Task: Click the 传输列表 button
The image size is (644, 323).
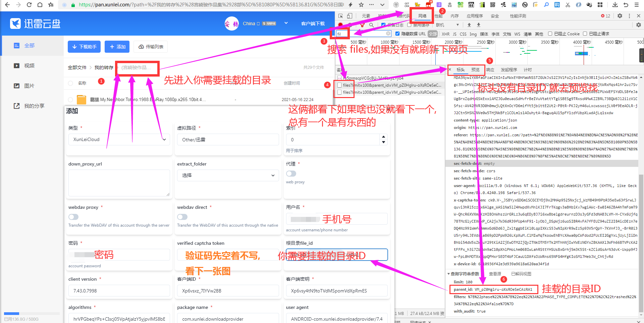Action: pos(151,47)
